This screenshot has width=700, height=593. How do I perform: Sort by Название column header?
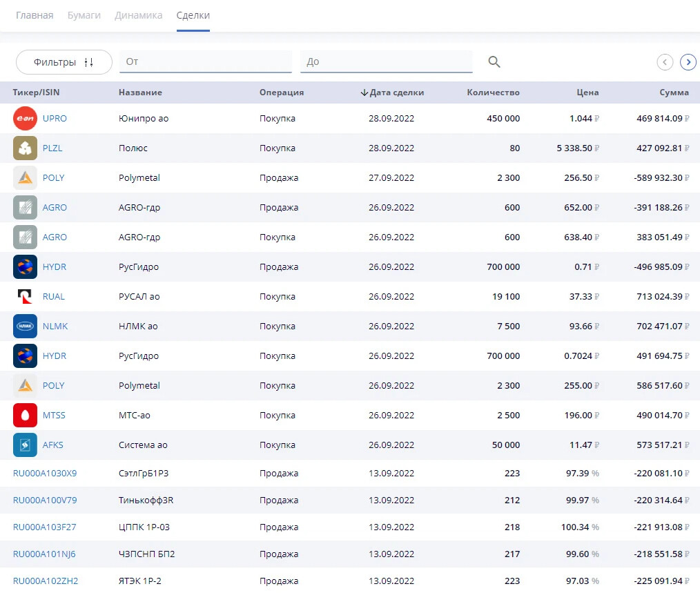[140, 93]
